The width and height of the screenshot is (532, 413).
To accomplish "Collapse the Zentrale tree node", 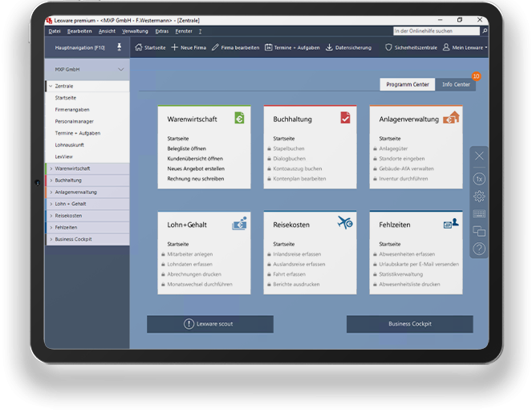I will click(x=51, y=86).
